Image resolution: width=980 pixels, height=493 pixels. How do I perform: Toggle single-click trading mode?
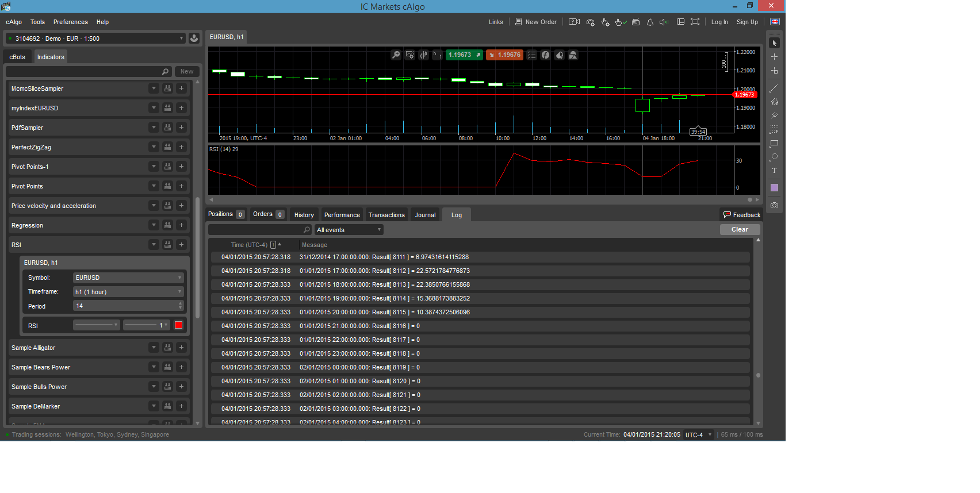(620, 22)
